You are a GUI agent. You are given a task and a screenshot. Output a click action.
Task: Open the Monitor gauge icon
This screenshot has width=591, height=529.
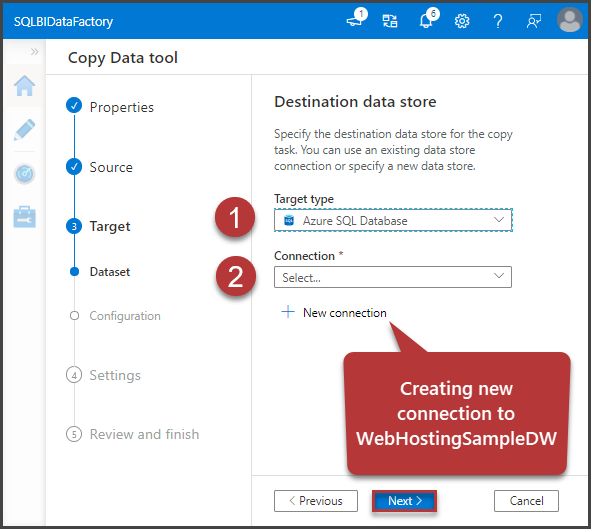[24, 174]
